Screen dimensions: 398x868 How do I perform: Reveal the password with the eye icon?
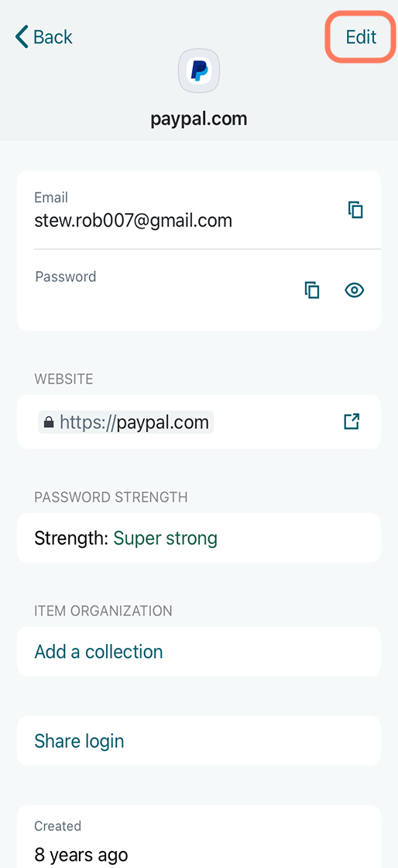[x=355, y=290]
